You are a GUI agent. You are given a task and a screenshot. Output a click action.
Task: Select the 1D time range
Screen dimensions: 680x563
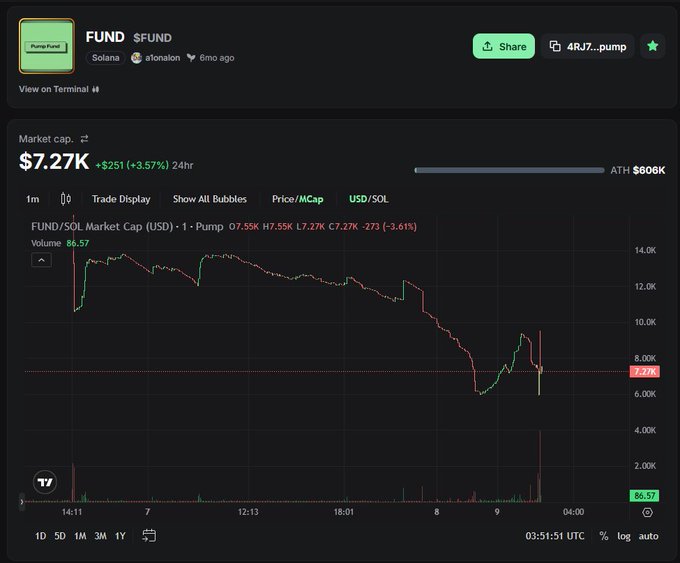coord(40,536)
